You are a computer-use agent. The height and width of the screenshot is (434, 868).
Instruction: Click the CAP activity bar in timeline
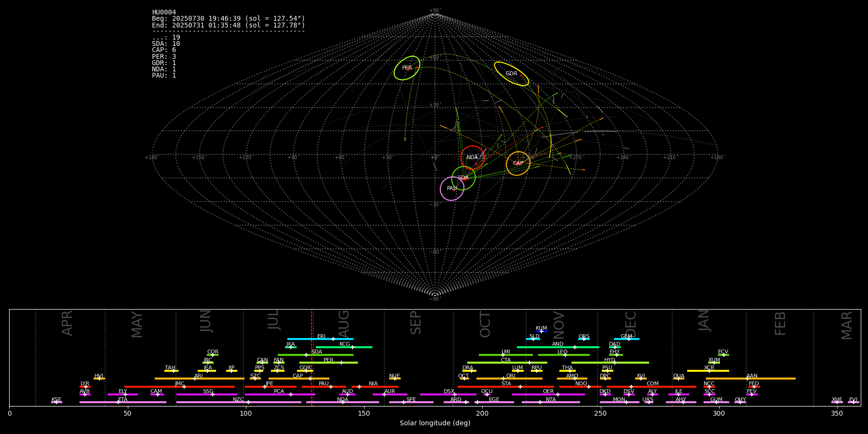coord(299,379)
